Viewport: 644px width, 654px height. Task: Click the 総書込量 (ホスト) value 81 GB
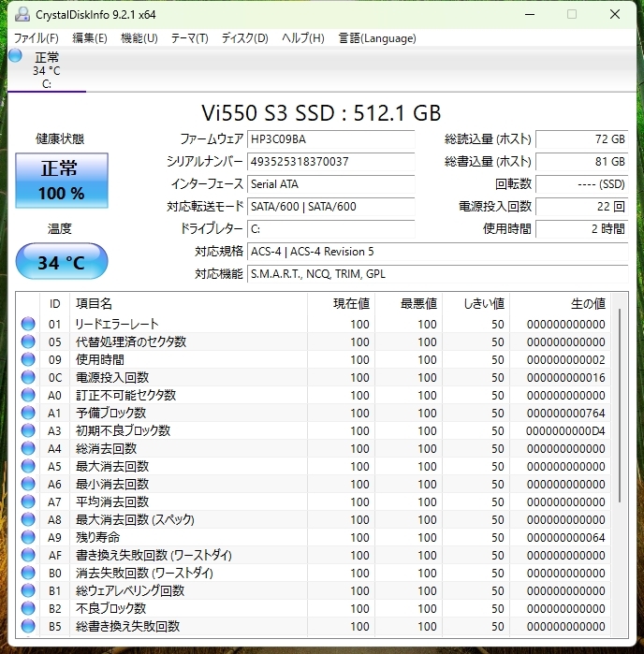point(582,162)
